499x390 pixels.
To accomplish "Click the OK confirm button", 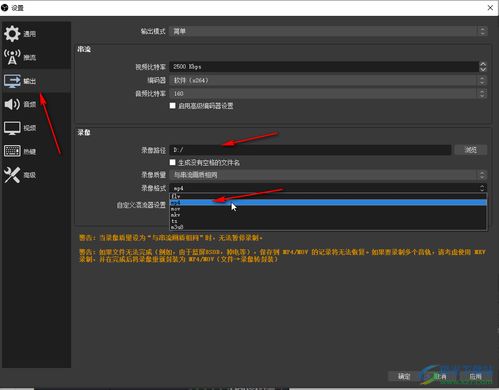I will [x=404, y=376].
